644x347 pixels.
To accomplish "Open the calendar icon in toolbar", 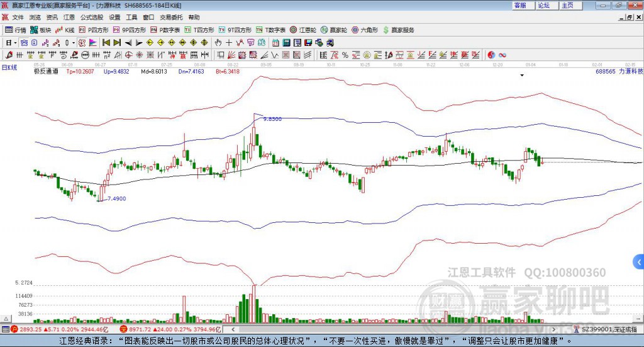I will tap(275, 42).
